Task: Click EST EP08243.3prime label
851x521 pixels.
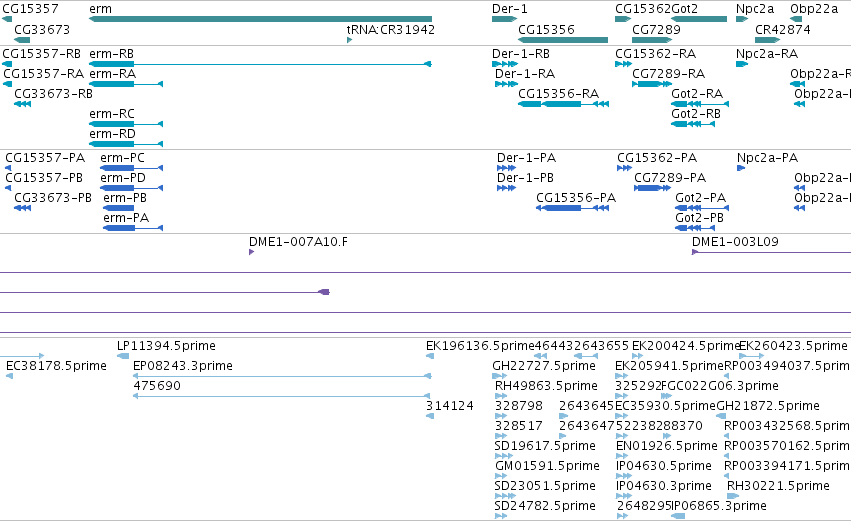Action: (x=183, y=366)
